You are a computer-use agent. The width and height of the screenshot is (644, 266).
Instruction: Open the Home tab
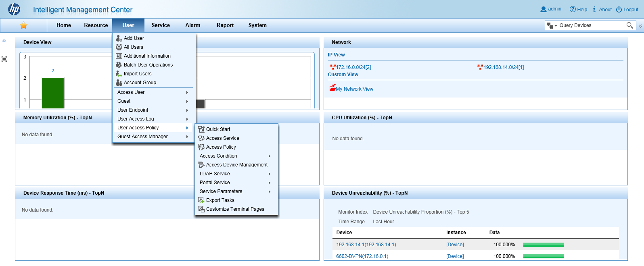click(x=64, y=25)
